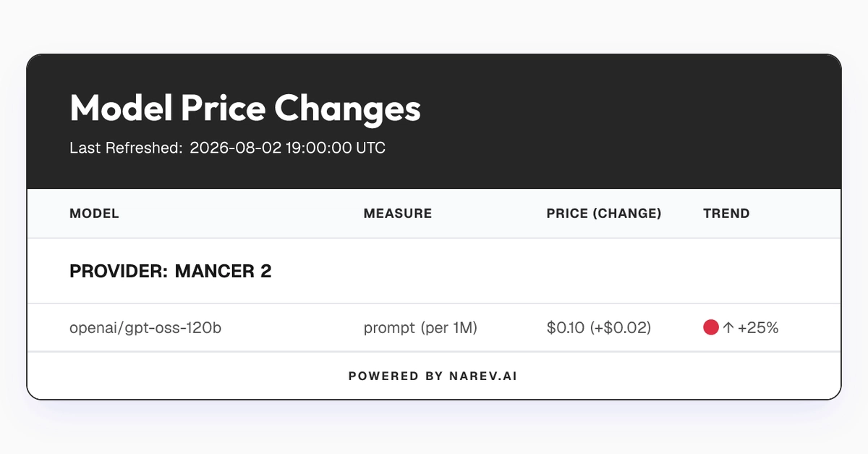Click the PROVIDER: MANCER 2 group row
This screenshot has height=454, width=868.
point(434,272)
